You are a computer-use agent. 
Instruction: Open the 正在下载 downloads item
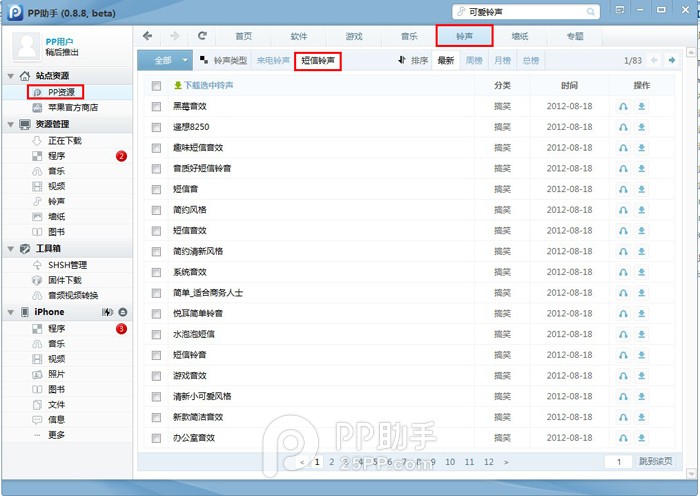coord(65,141)
